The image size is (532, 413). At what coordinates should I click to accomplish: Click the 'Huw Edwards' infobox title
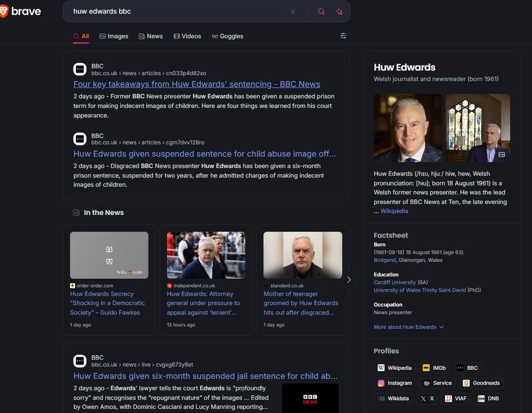click(x=405, y=67)
